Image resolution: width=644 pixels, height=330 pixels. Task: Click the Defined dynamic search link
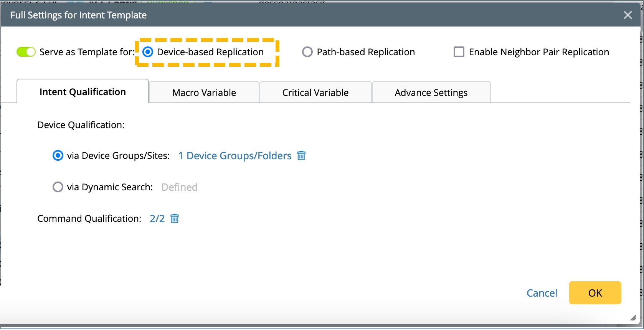click(179, 187)
